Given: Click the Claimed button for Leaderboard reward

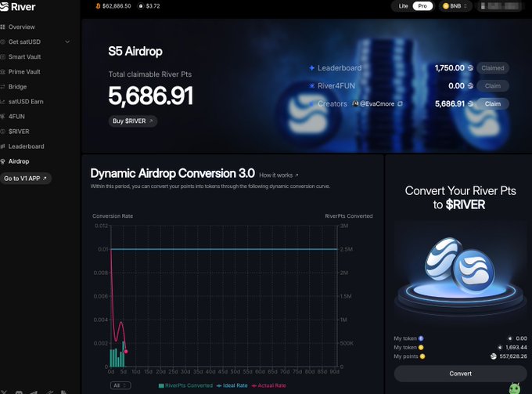Looking at the screenshot, I should click(x=493, y=68).
